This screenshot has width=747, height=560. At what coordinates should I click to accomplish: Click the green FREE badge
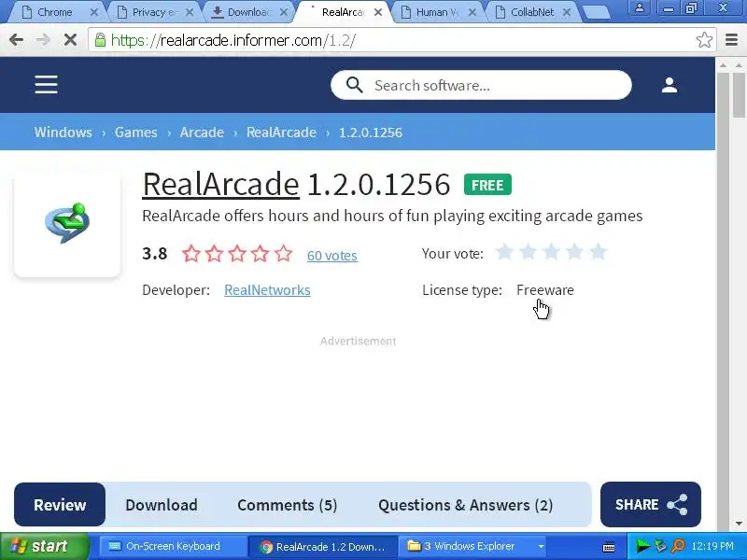tap(487, 185)
